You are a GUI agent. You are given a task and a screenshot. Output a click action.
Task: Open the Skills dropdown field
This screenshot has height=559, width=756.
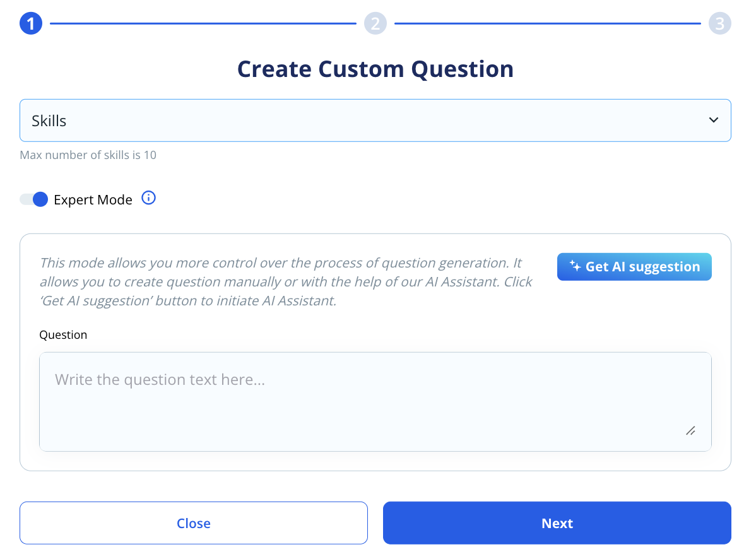[x=375, y=121]
